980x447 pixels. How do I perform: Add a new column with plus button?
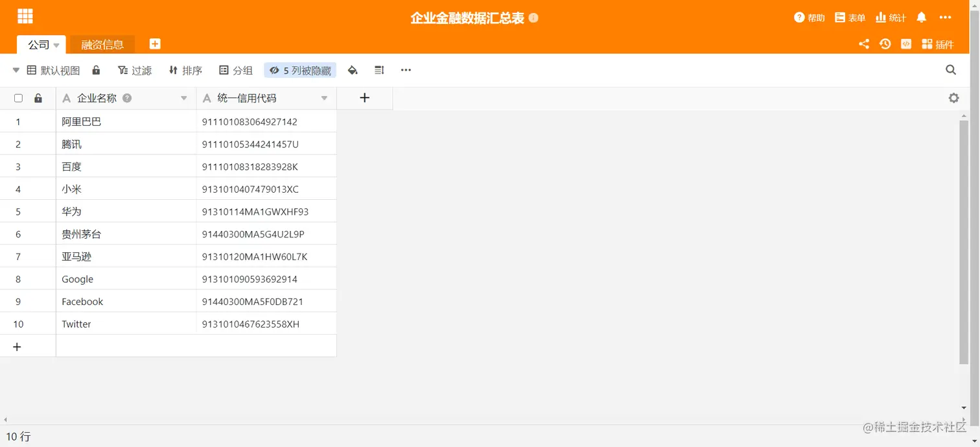click(364, 98)
